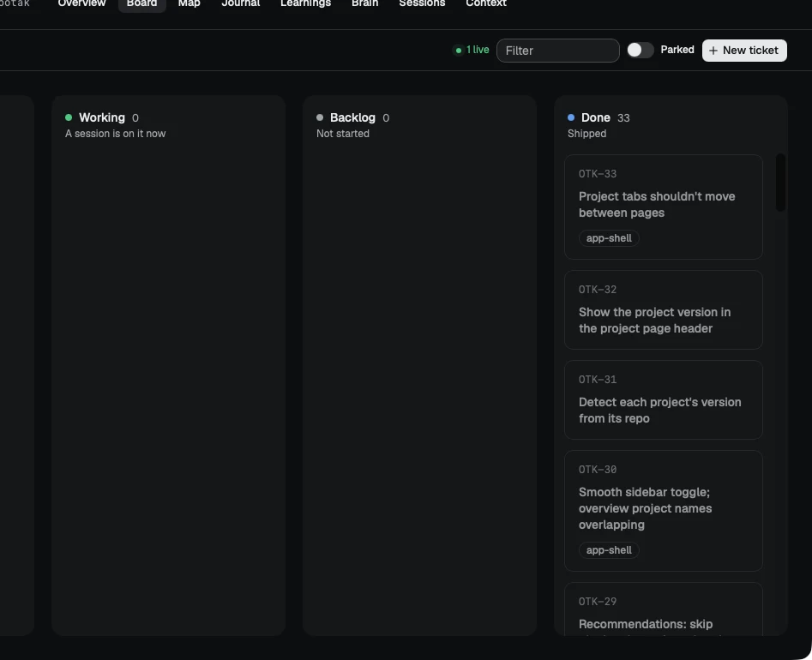Select the Context tab

[486, 3]
